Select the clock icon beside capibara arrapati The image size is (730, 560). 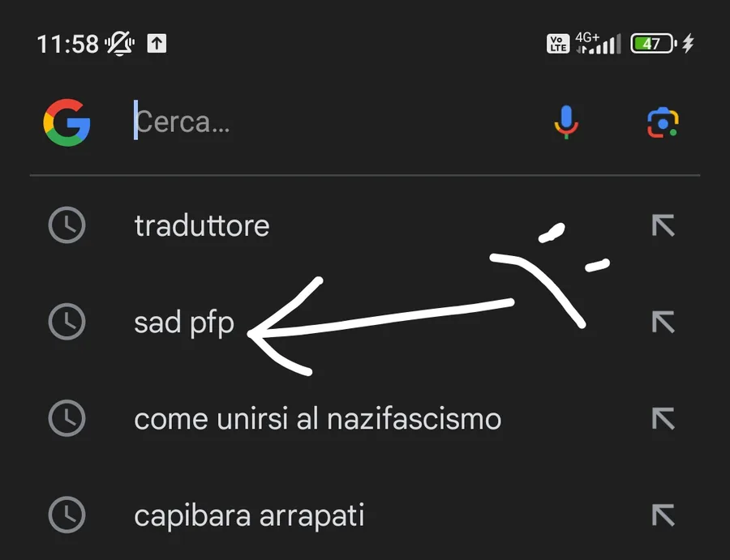pos(67,515)
